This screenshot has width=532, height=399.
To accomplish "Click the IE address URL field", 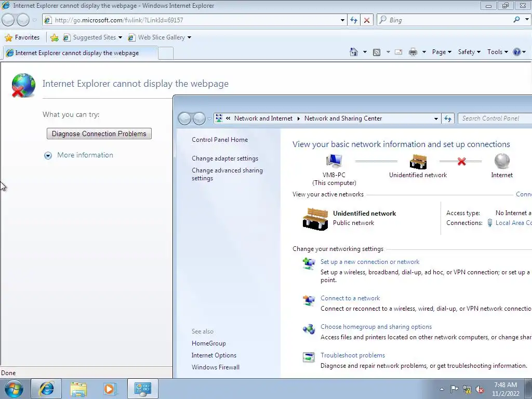I will (x=195, y=20).
